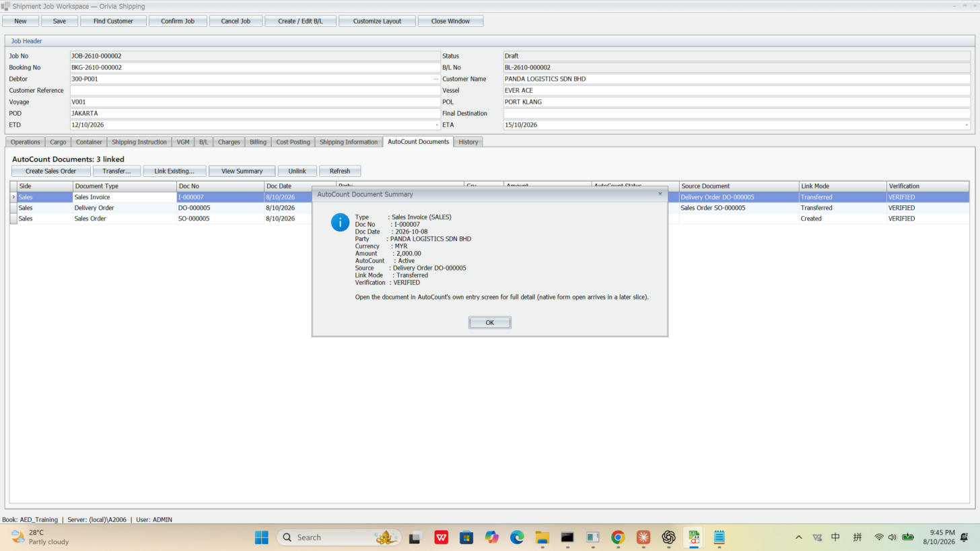Show hidden system tray icons chevron
Image resolution: width=980 pixels, height=551 pixels.
click(x=798, y=537)
